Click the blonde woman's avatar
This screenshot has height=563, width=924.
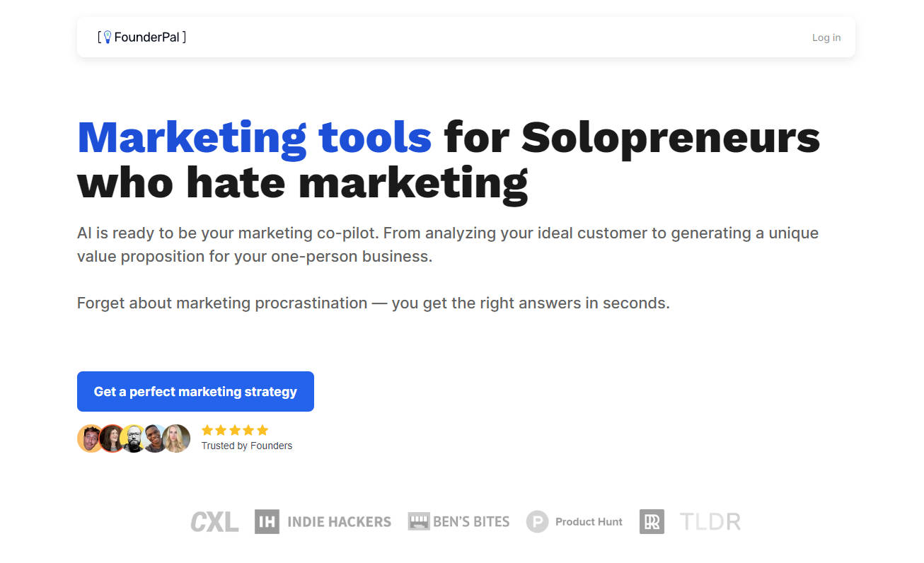tap(177, 439)
